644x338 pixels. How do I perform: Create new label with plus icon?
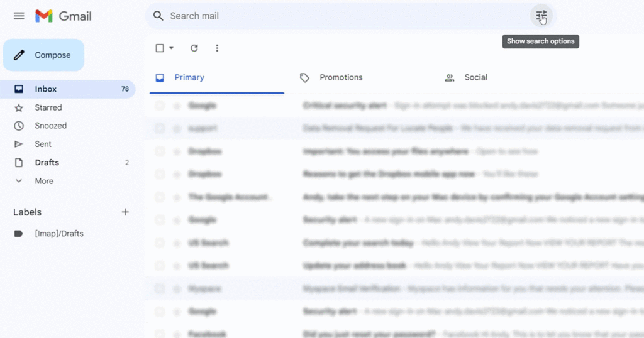point(125,212)
